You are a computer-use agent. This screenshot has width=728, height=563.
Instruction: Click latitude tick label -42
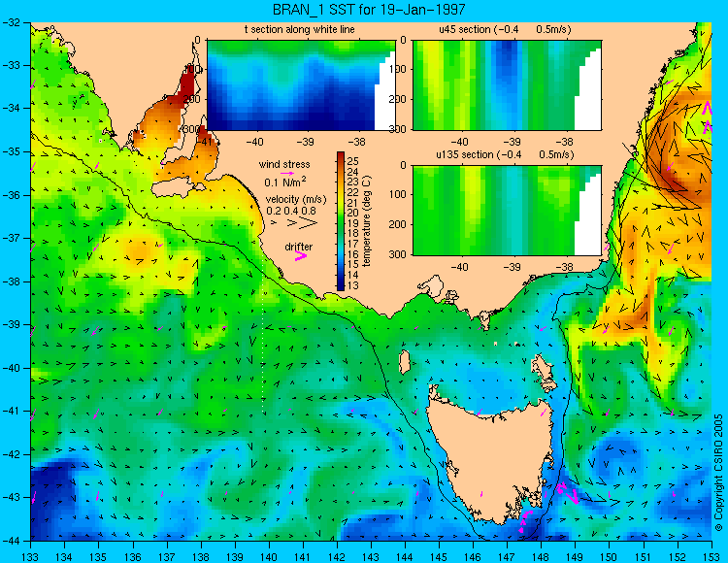pos(11,454)
